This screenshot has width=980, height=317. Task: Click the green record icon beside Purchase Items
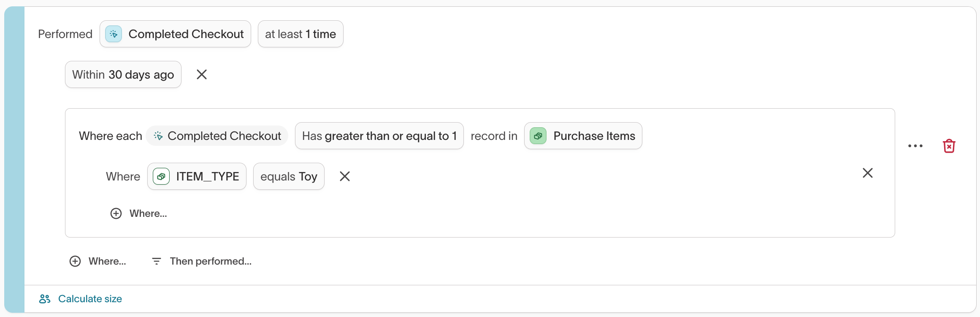pos(538,136)
